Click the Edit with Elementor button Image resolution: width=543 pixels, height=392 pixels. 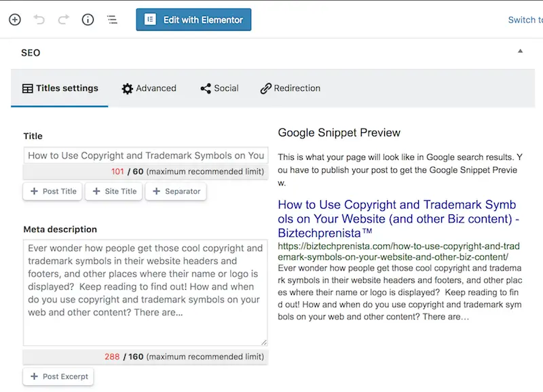tap(193, 20)
